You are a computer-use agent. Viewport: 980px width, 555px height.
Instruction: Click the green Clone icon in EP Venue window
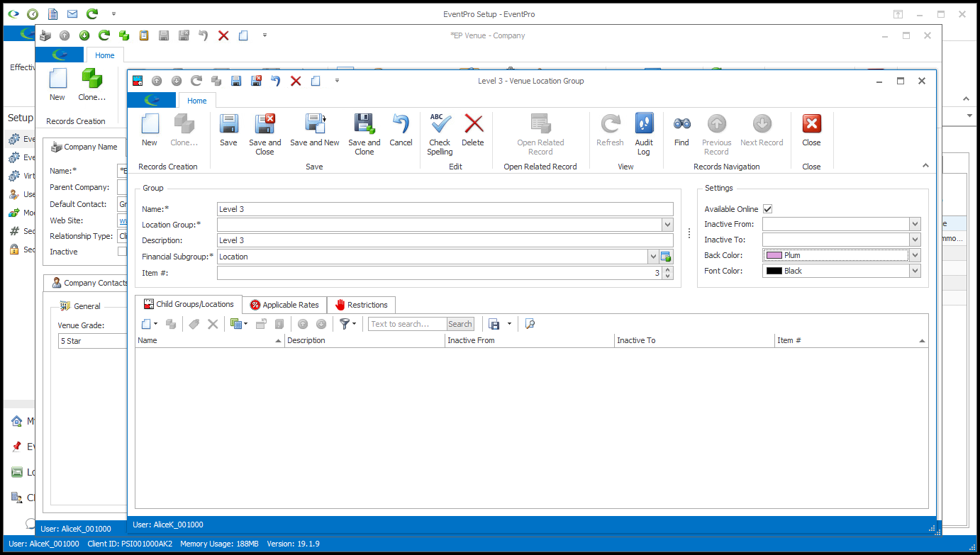(x=91, y=78)
